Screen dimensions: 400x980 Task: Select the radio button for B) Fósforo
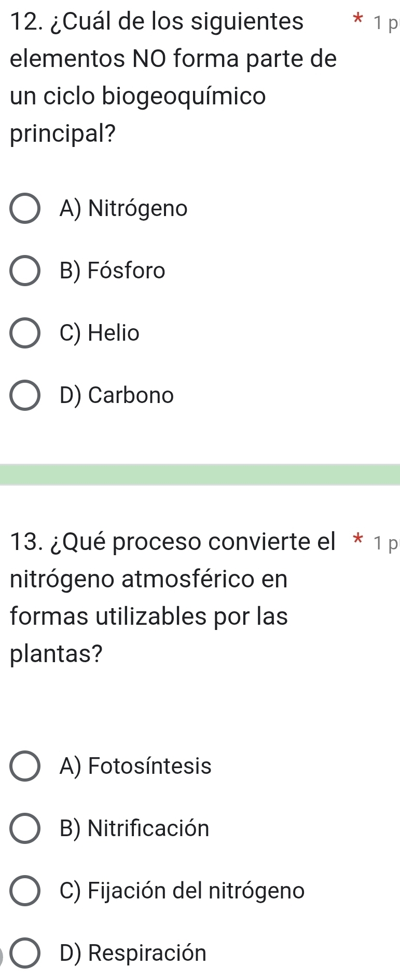tap(24, 271)
